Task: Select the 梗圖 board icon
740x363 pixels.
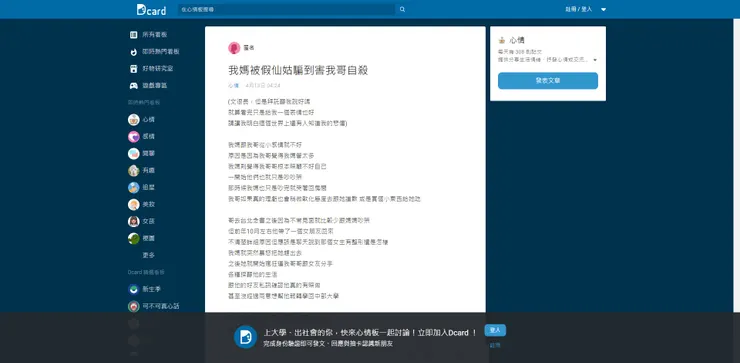Action: 134,238
